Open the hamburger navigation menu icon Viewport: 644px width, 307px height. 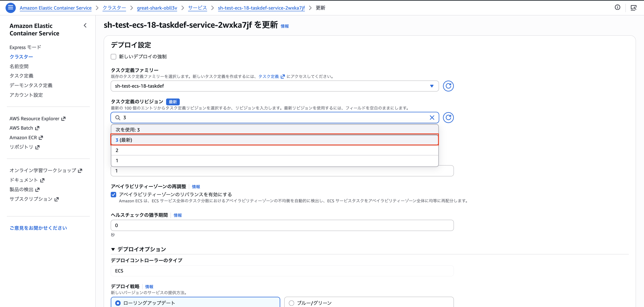pyautogui.click(x=10, y=8)
